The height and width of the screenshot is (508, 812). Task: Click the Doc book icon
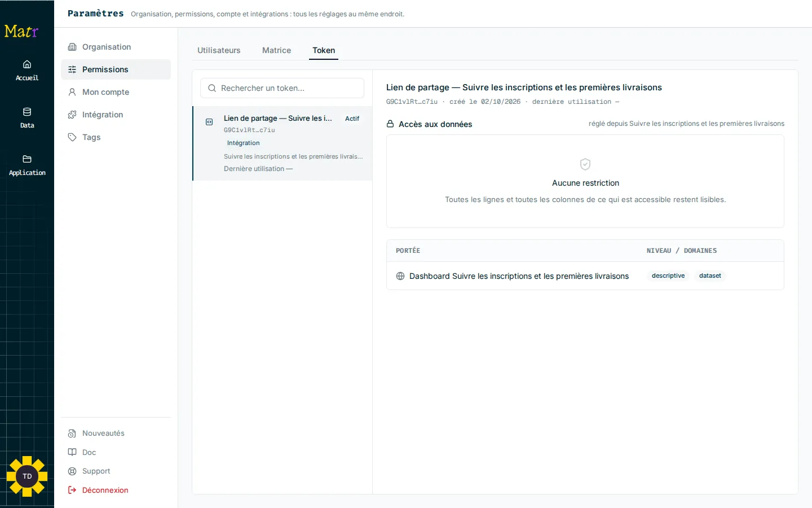click(72, 452)
